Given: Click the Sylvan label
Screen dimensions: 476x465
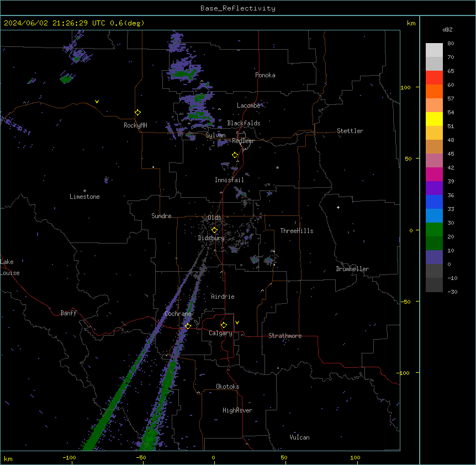Looking at the screenshot, I should [215, 135].
